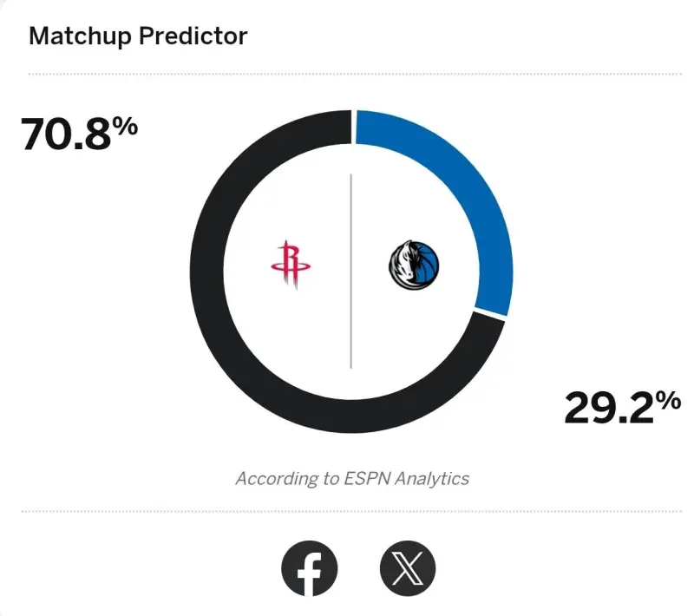Click the vertical divider between team logos

point(351,269)
